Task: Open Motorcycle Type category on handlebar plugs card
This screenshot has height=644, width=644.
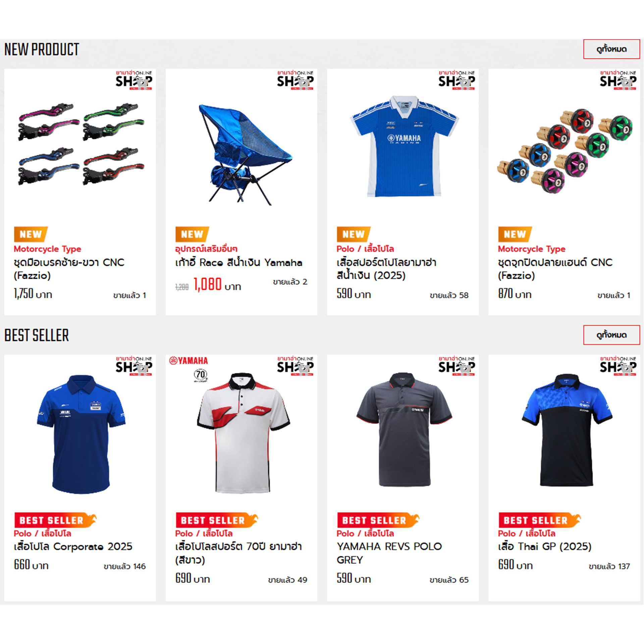Action: 532,249
